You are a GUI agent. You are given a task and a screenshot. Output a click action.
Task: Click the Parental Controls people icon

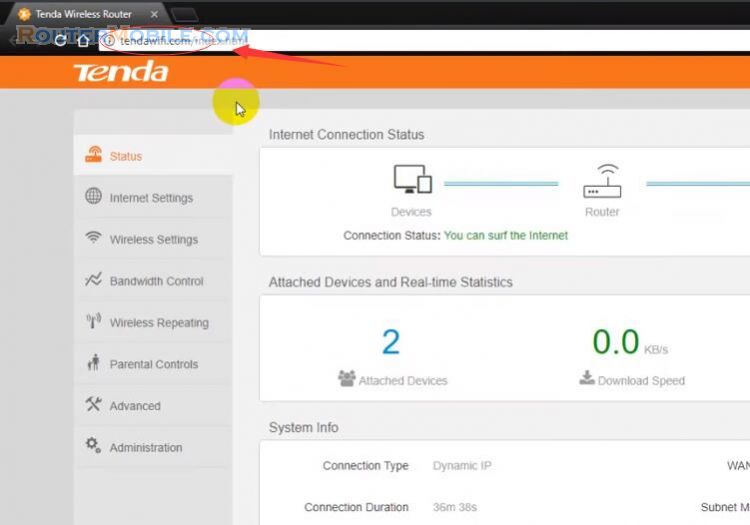pos(93,362)
